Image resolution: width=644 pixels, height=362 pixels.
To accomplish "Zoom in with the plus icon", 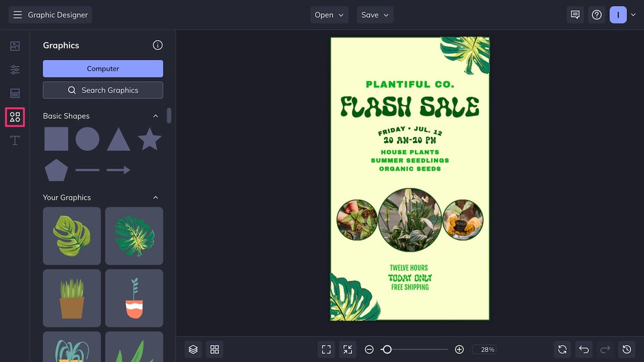I will click(459, 349).
